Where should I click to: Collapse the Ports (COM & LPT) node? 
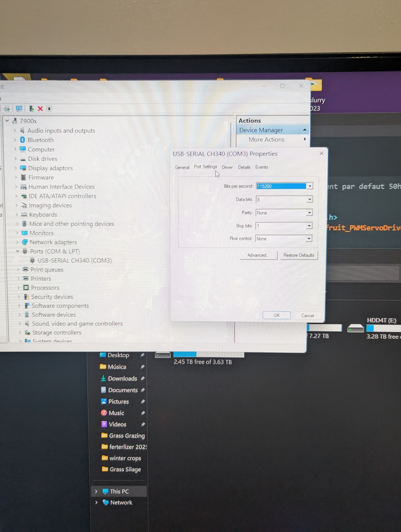18,251
